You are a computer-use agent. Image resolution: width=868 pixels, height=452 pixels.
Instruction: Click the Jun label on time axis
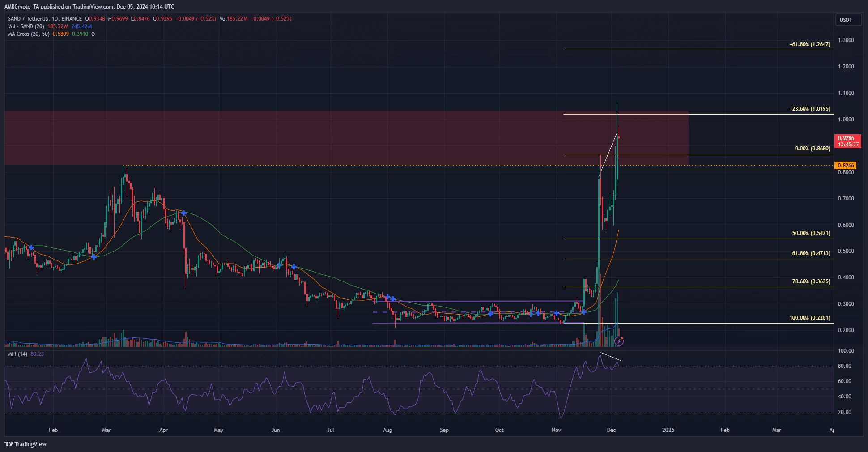pyautogui.click(x=276, y=430)
